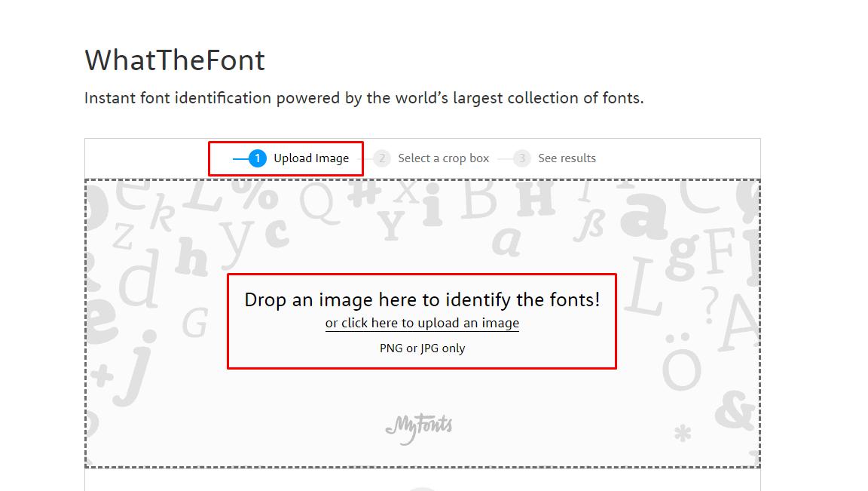Screen dimensions: 868x491
Task: Click the blue step 1 circle icon
Action: [x=258, y=158]
